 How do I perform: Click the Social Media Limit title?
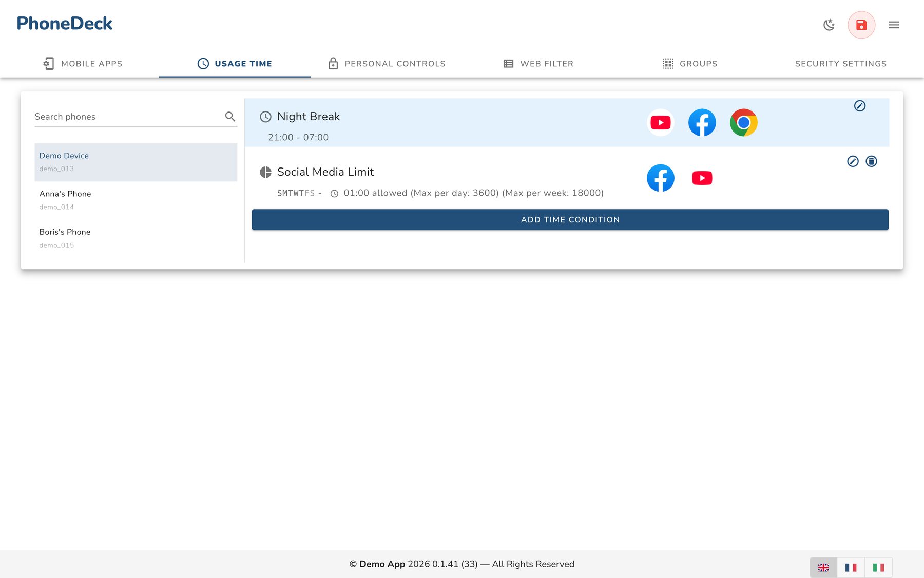coord(325,172)
